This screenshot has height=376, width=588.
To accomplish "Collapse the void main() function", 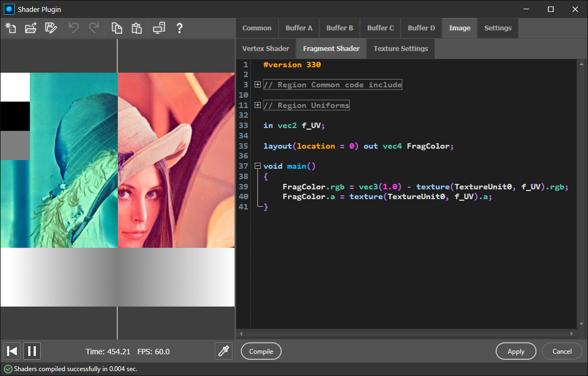I will [258, 165].
